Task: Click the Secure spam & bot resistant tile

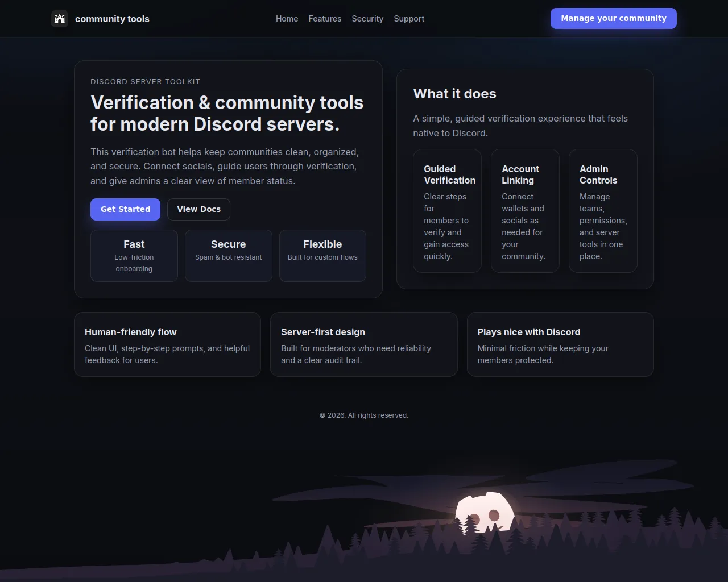Action: tap(228, 256)
